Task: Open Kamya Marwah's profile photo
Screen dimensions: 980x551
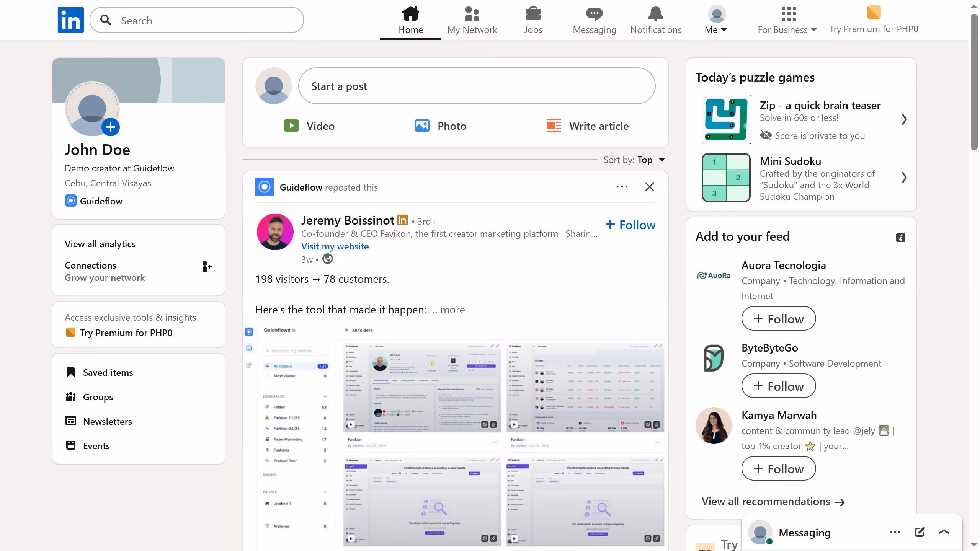Action: point(714,425)
